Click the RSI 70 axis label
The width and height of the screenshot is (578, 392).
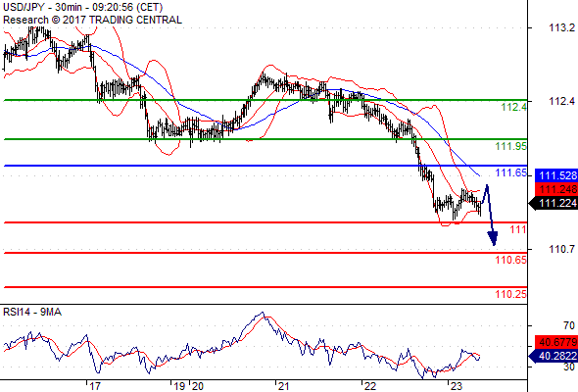click(x=569, y=325)
